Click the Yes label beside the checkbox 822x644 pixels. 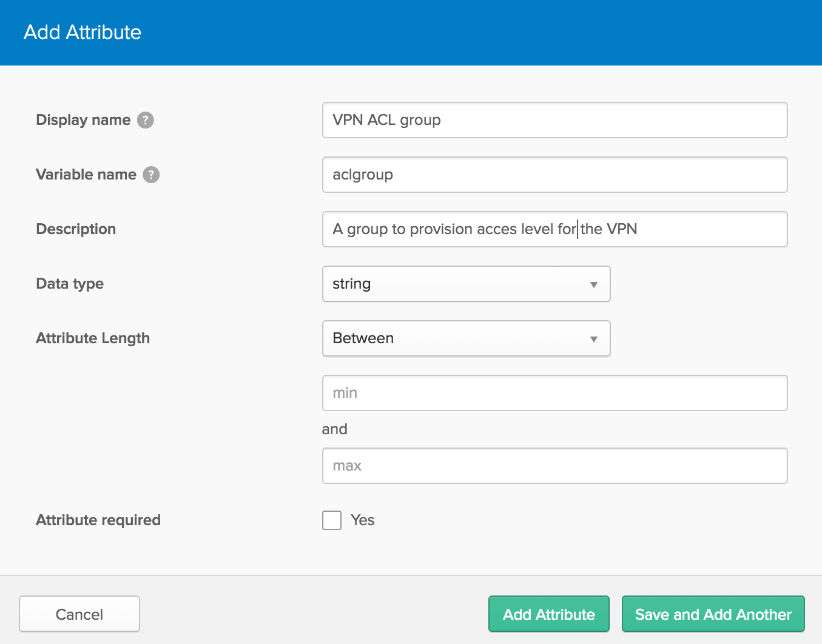363,520
